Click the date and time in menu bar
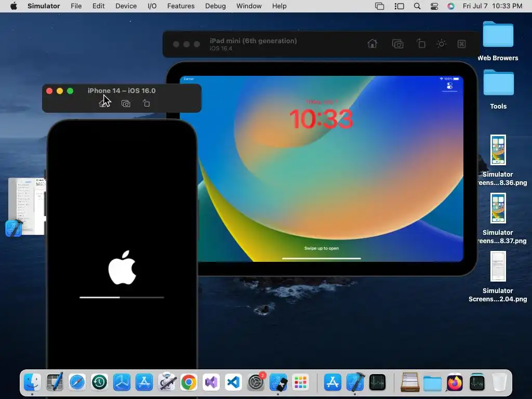 pyautogui.click(x=493, y=6)
